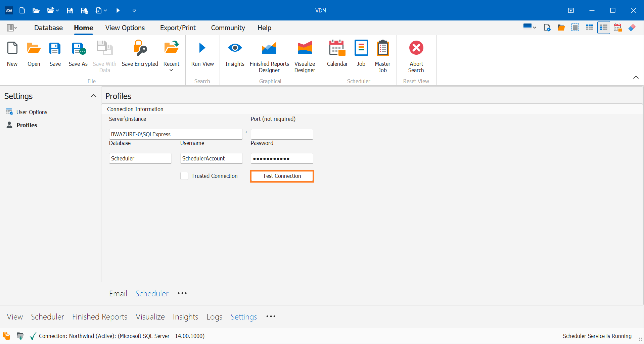644x344 pixels.
Task: Launch Finished Reports Designer
Action: pos(269,56)
